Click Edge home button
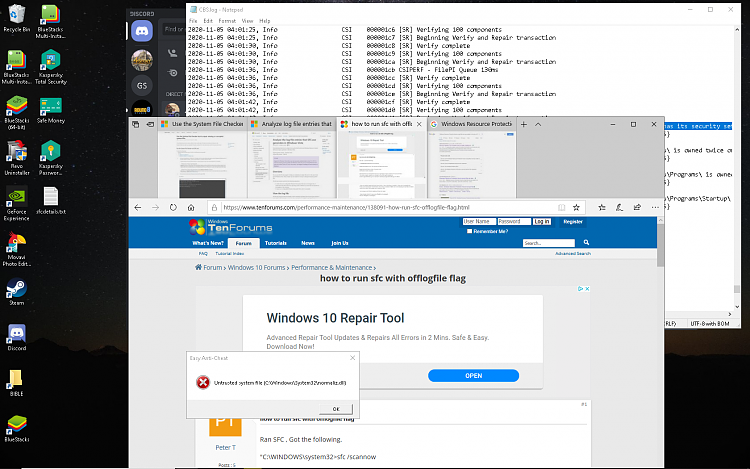Image resolution: width=750 pixels, height=469 pixels. tap(191, 207)
